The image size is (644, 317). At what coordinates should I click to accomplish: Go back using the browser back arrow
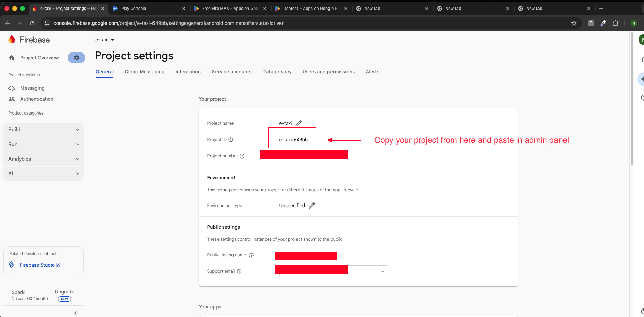pyautogui.click(x=7, y=23)
